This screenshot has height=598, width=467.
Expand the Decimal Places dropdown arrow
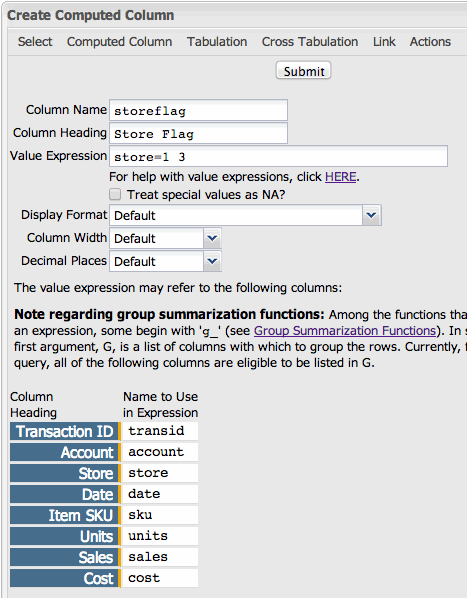click(x=212, y=261)
